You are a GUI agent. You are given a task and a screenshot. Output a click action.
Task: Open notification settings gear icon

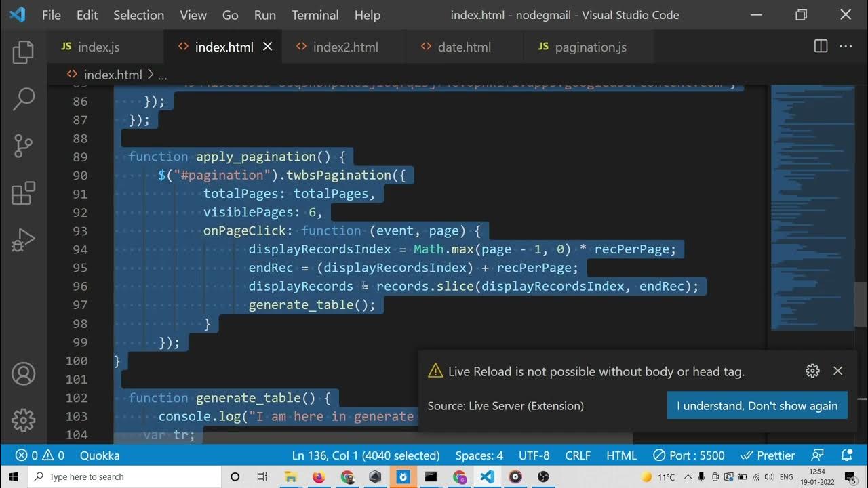point(812,371)
